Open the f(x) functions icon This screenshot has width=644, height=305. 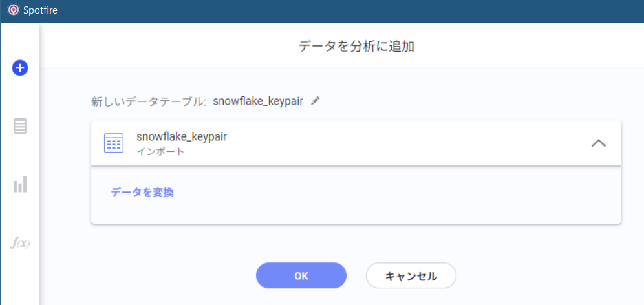click(19, 243)
